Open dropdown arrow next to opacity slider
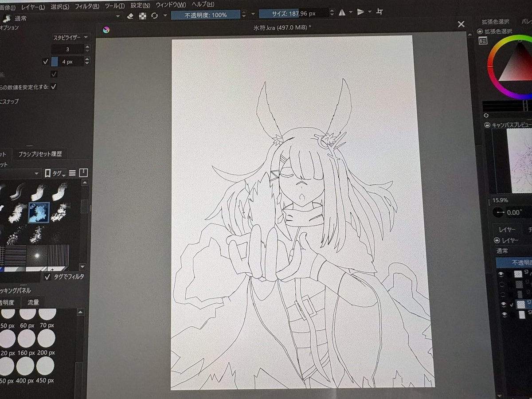532x399 pixels. [253, 14]
